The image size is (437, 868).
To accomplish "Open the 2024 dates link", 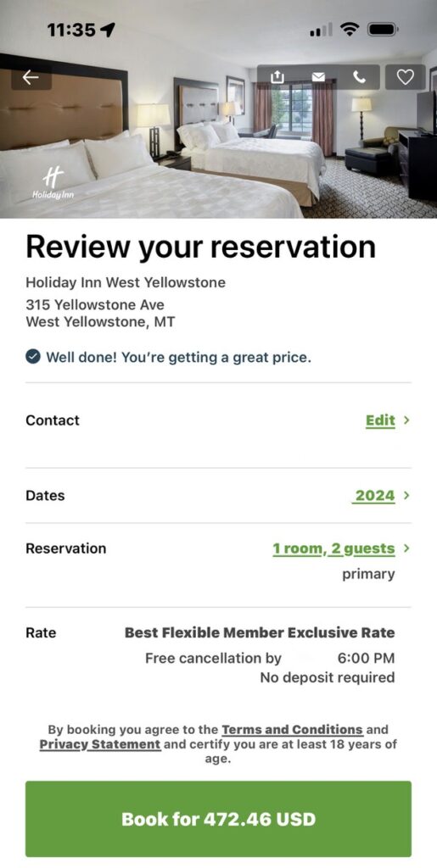I will click(374, 495).
